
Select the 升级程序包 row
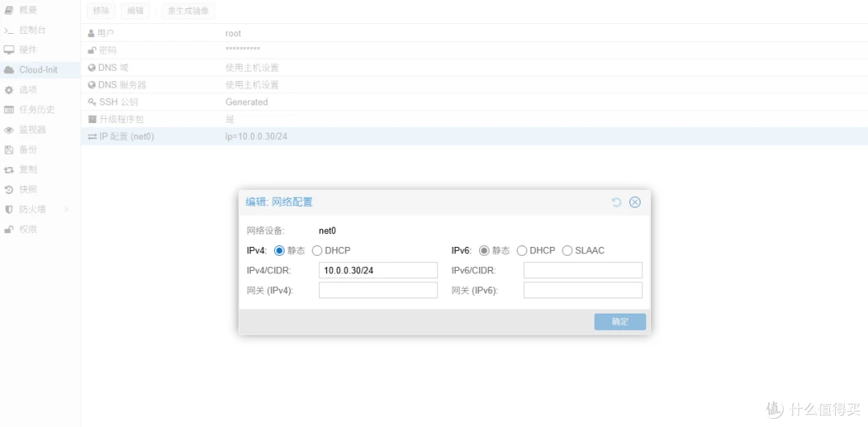[x=474, y=119]
